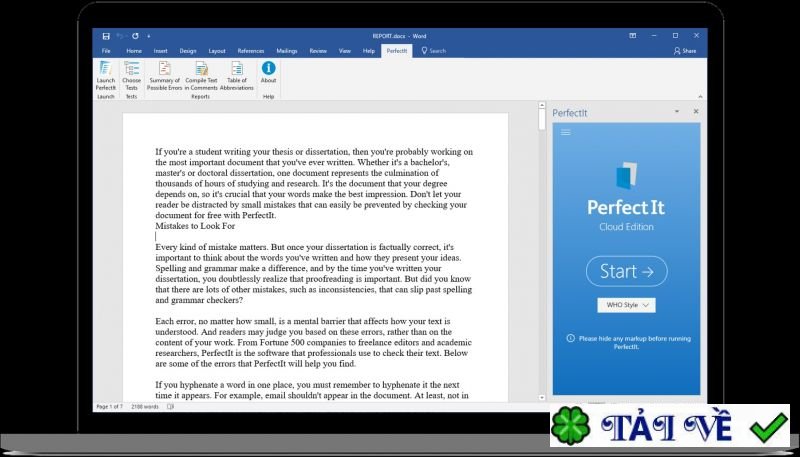Click the document vertical scrollbar thumb
The height and width of the screenshot is (457, 800).
[x=542, y=120]
